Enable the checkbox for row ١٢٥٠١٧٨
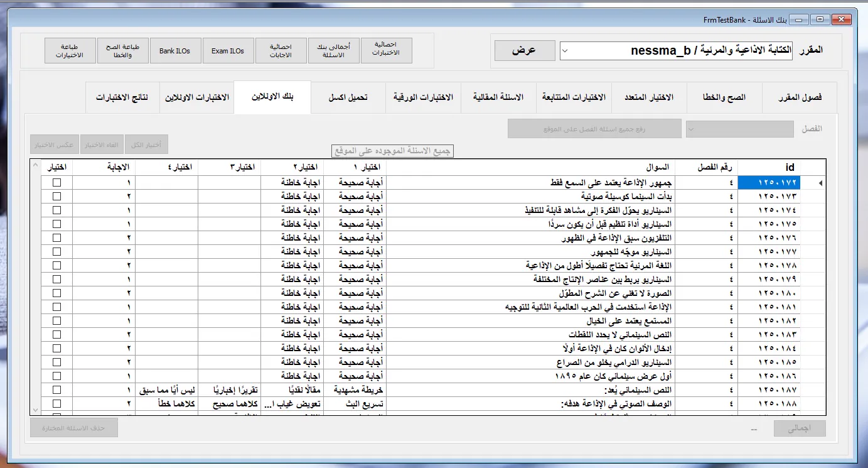The image size is (868, 468). [x=57, y=265]
